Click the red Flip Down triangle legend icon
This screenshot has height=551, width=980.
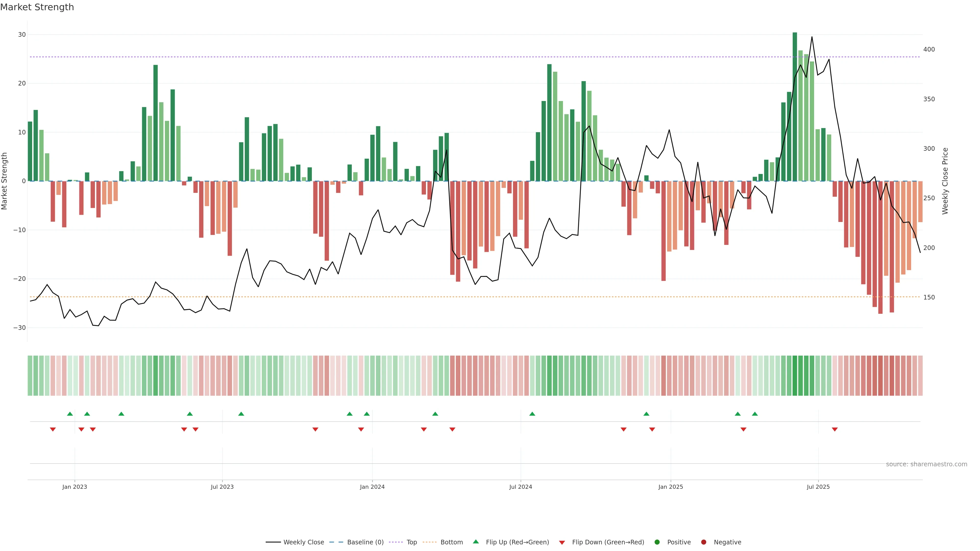(x=562, y=543)
